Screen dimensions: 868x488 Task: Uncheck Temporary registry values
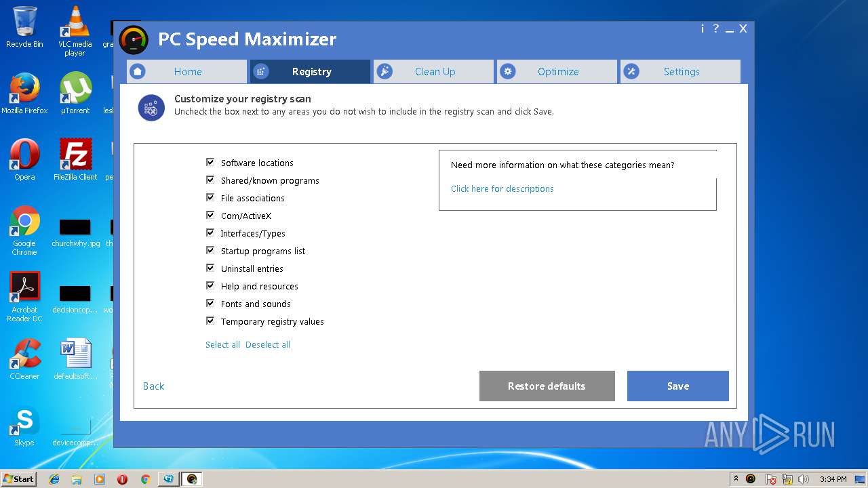click(x=210, y=321)
